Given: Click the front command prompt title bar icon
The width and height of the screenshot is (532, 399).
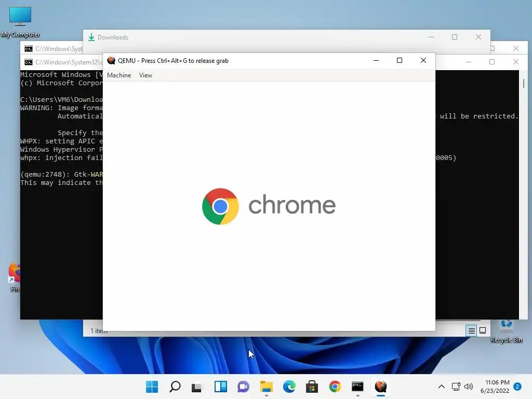Looking at the screenshot, I should pyautogui.click(x=29, y=62).
